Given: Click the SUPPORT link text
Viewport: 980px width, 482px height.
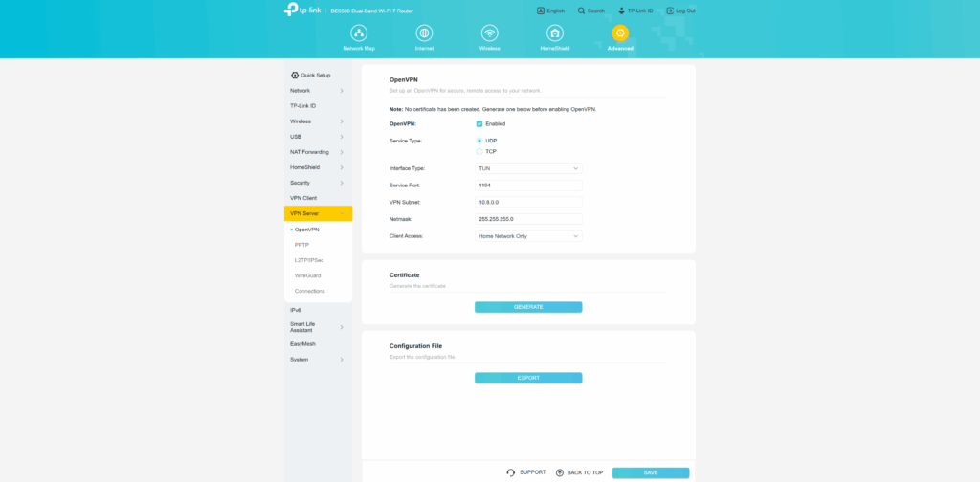Looking at the screenshot, I should [x=532, y=472].
